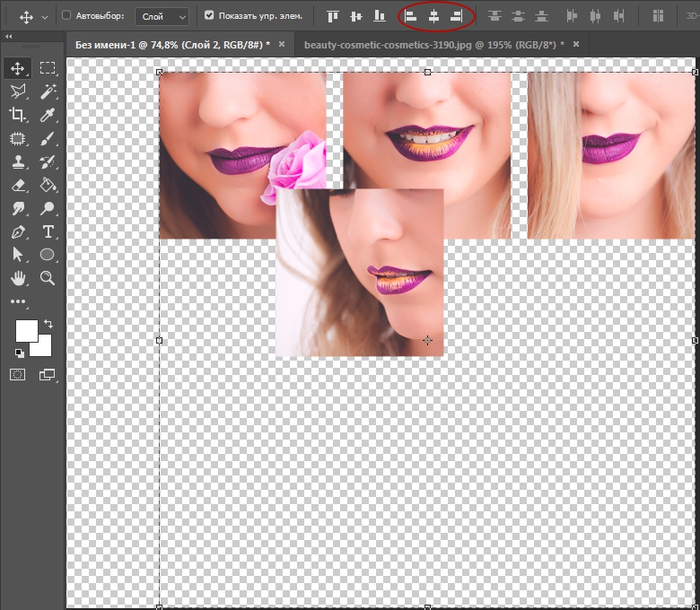Image resolution: width=700 pixels, height=610 pixels.
Task: Click the left-middle transform handle
Action: [160, 341]
